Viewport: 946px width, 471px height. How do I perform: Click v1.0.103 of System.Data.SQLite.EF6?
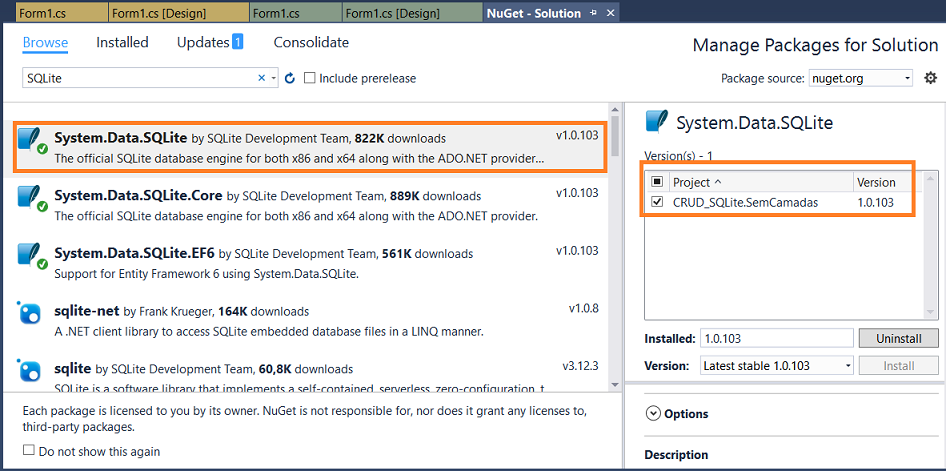[577, 250]
